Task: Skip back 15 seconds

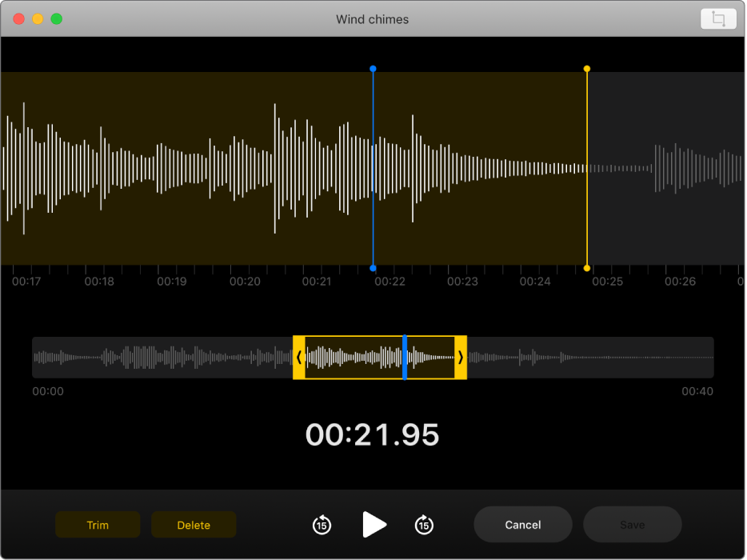Action: coord(322,525)
